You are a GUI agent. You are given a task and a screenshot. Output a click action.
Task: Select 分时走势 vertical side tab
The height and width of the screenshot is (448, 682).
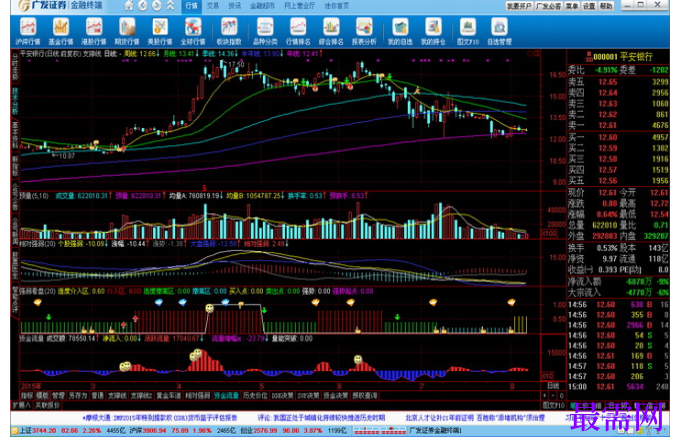[15, 67]
